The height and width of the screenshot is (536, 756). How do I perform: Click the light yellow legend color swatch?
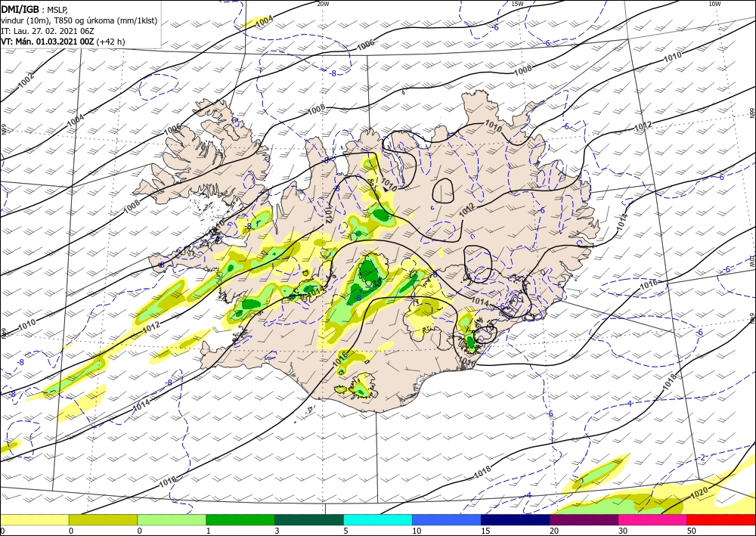(34, 519)
